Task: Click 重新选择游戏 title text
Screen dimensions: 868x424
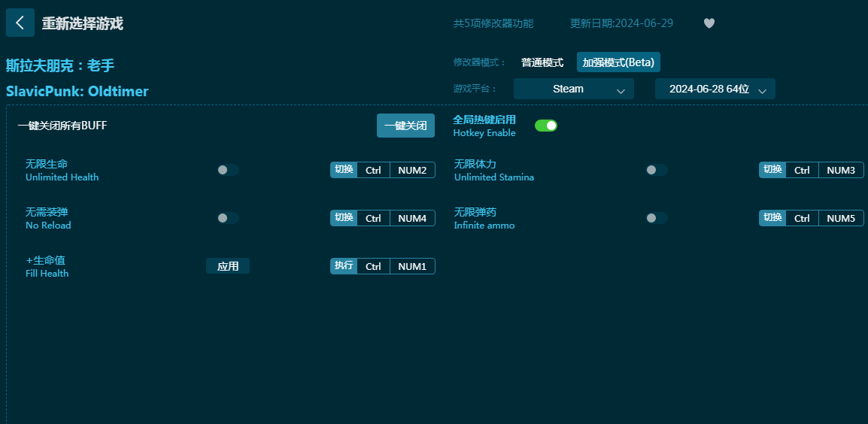Action: pos(83,23)
